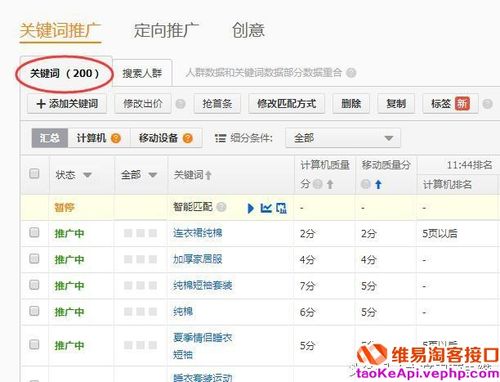
Task: Select the 汇总 view tab
Action: pyautogui.click(x=50, y=138)
